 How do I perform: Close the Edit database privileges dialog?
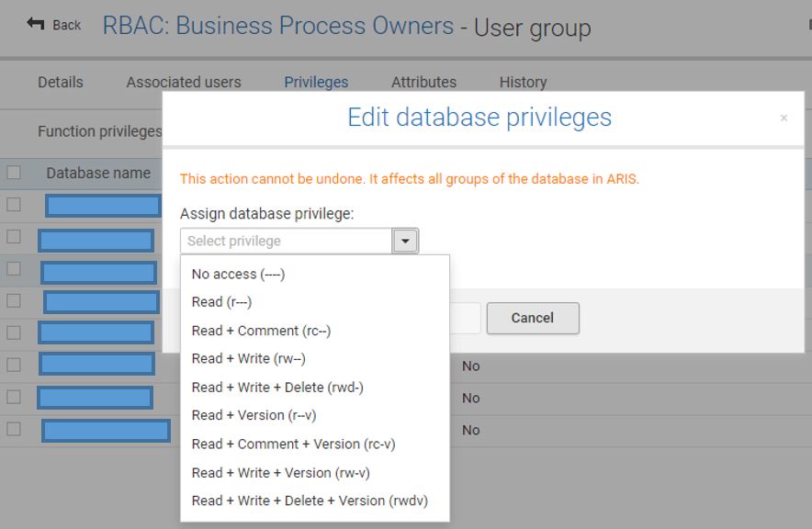pos(784,118)
